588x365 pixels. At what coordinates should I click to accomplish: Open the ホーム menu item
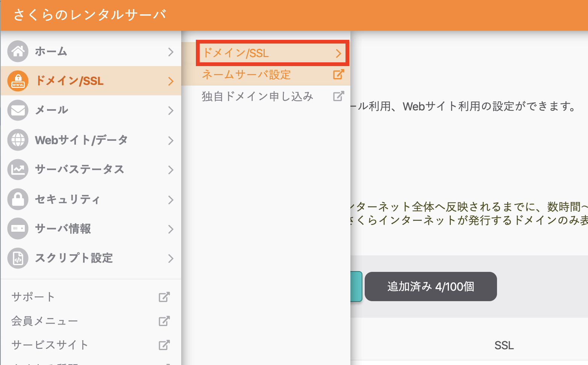(x=91, y=51)
